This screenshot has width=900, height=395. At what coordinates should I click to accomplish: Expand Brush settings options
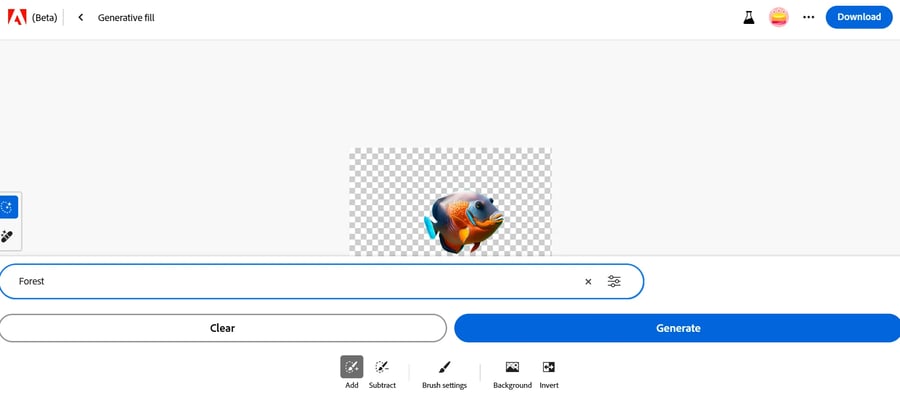click(x=444, y=373)
